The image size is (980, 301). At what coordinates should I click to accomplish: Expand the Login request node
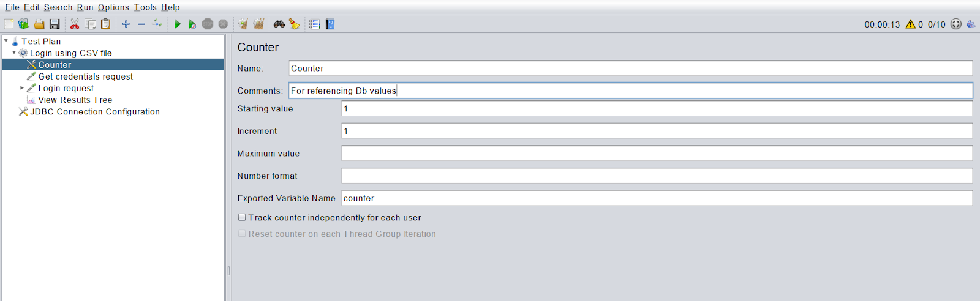(x=22, y=88)
